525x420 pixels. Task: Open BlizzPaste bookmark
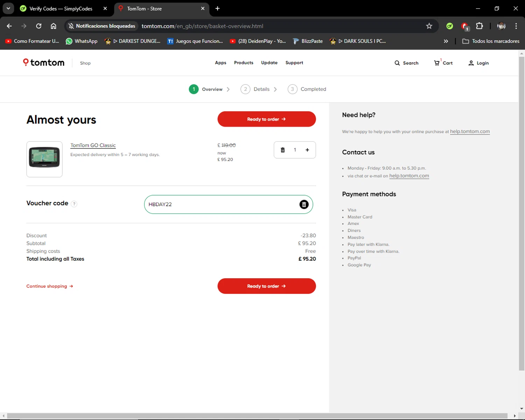[308, 41]
